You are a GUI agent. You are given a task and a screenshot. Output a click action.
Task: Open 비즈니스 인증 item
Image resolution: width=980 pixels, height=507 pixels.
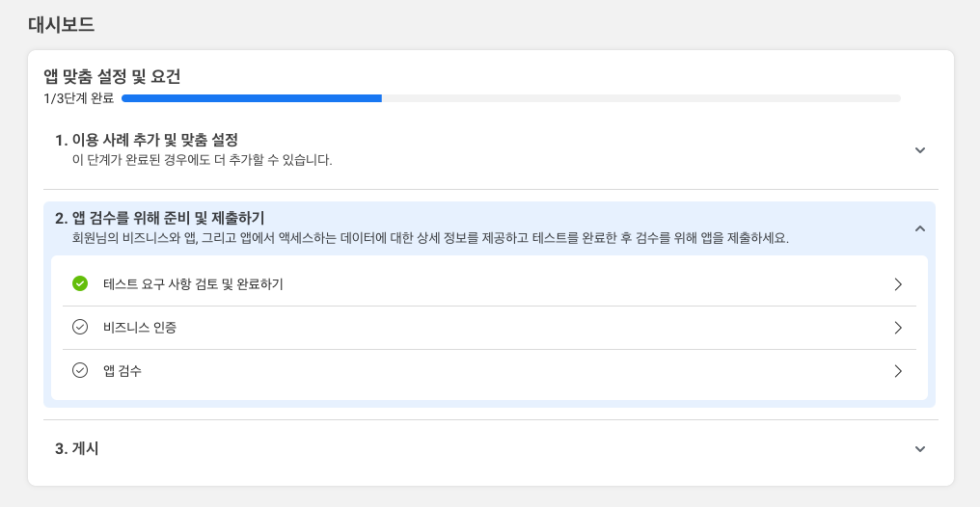[489, 328]
